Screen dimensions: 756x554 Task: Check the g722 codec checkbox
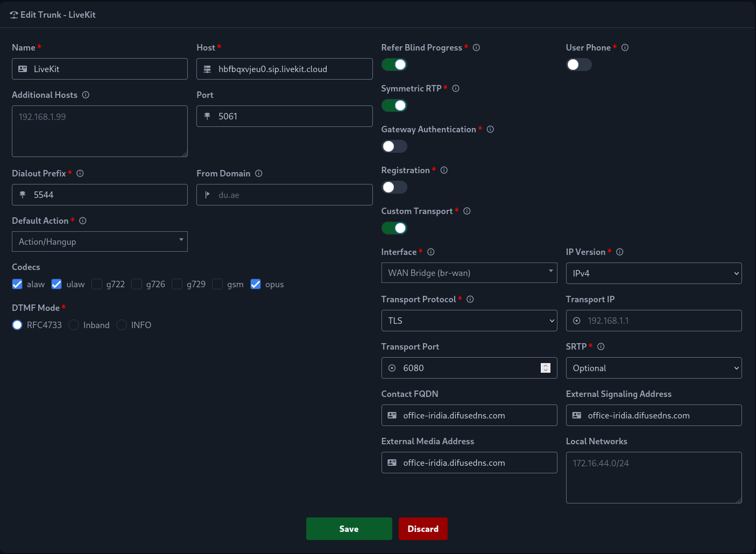click(97, 284)
